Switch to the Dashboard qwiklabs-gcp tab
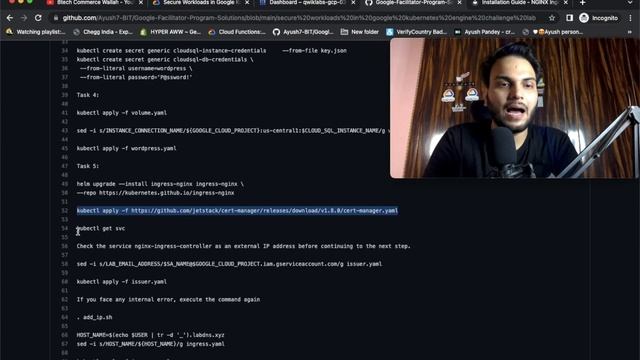This screenshot has width=640, height=360. tap(307, 2)
